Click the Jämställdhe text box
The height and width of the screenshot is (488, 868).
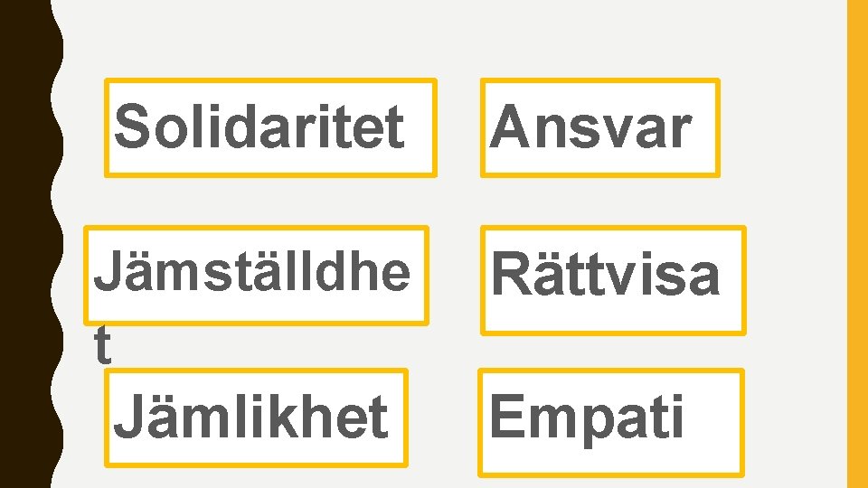point(256,274)
